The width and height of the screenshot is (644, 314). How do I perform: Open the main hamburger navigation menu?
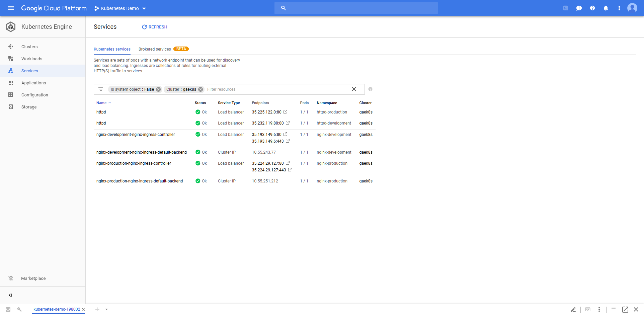tap(11, 8)
